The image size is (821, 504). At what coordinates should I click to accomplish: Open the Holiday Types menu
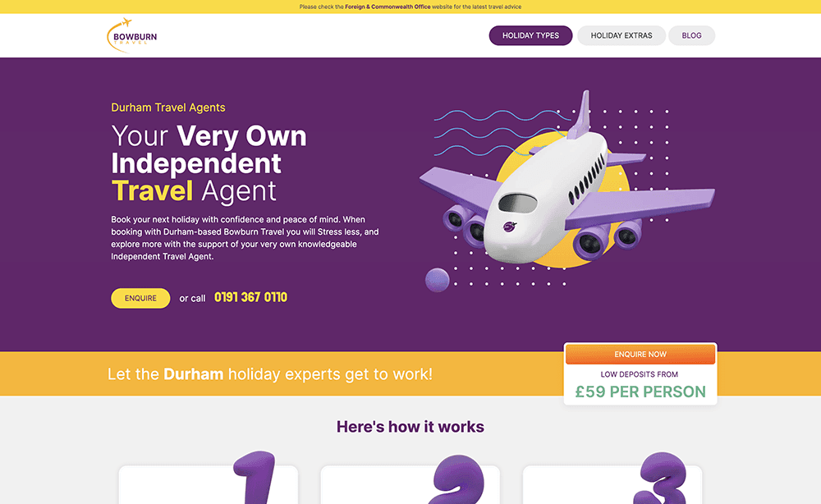530,35
